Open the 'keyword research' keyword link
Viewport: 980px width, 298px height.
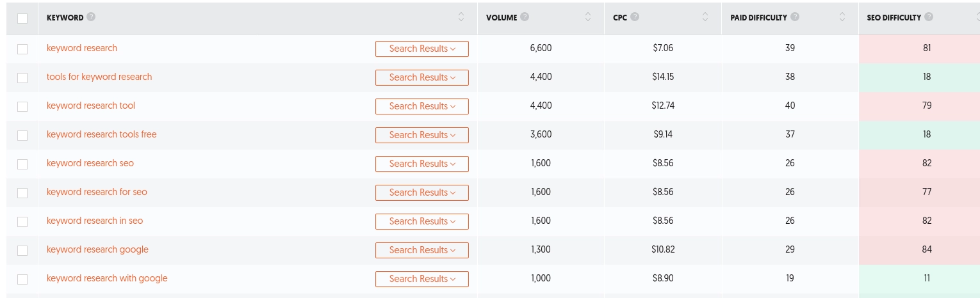point(82,48)
